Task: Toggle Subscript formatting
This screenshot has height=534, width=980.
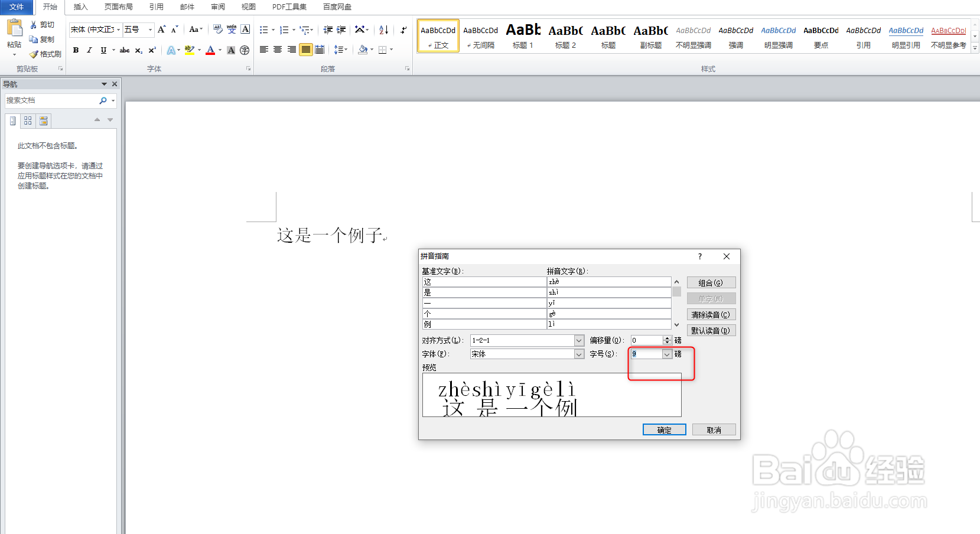Action: [x=138, y=50]
